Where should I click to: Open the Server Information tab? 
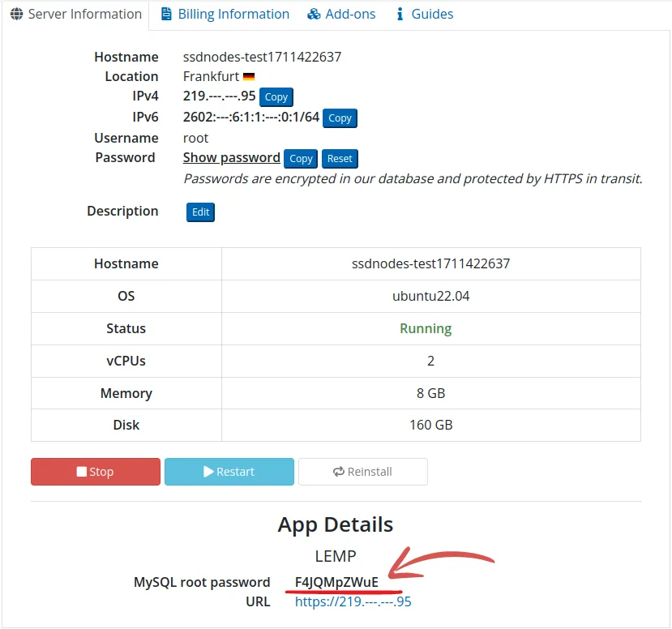point(75,14)
